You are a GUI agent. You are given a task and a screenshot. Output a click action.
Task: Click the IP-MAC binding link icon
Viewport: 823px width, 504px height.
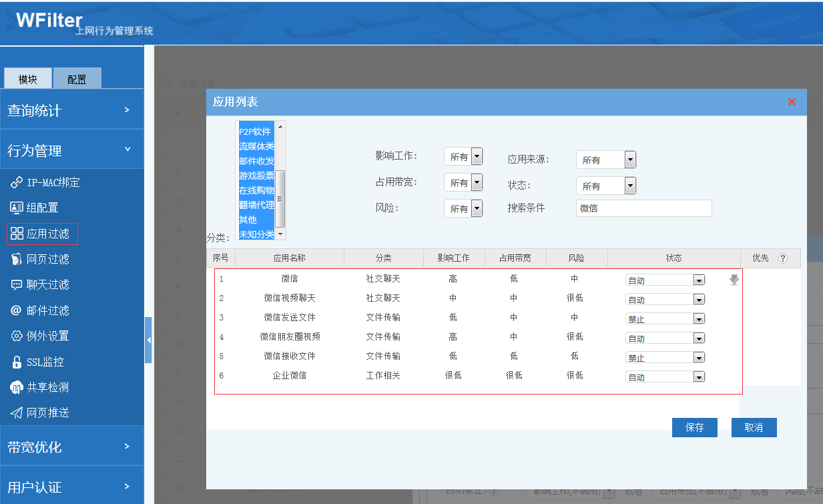tap(17, 182)
